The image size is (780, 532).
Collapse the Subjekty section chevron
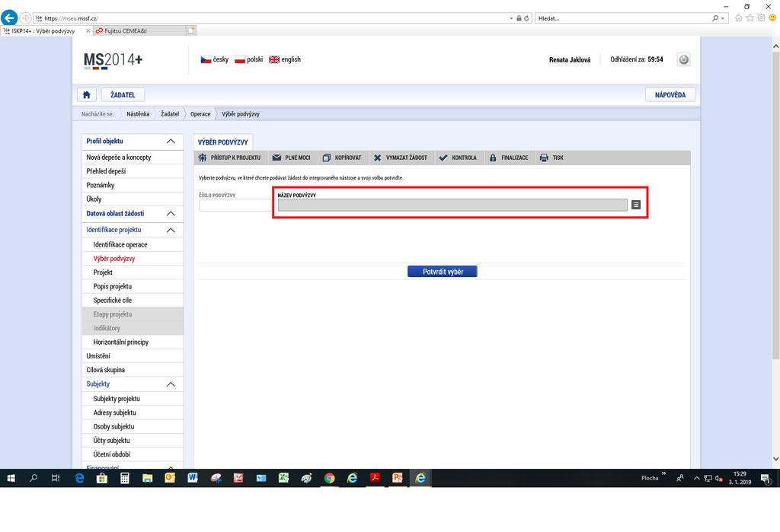(171, 384)
